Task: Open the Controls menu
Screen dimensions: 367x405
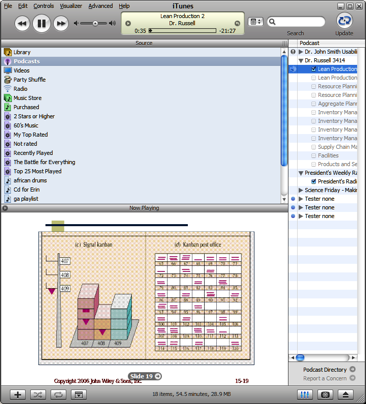Action: pos(44,6)
